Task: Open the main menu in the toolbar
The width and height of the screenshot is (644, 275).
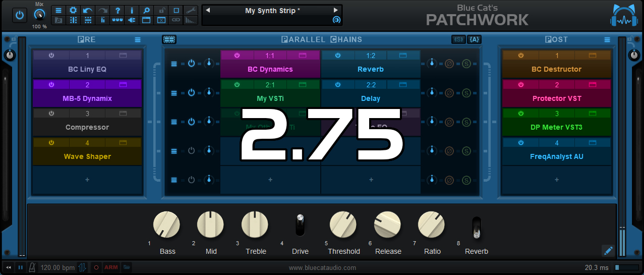Action: pyautogui.click(x=58, y=10)
